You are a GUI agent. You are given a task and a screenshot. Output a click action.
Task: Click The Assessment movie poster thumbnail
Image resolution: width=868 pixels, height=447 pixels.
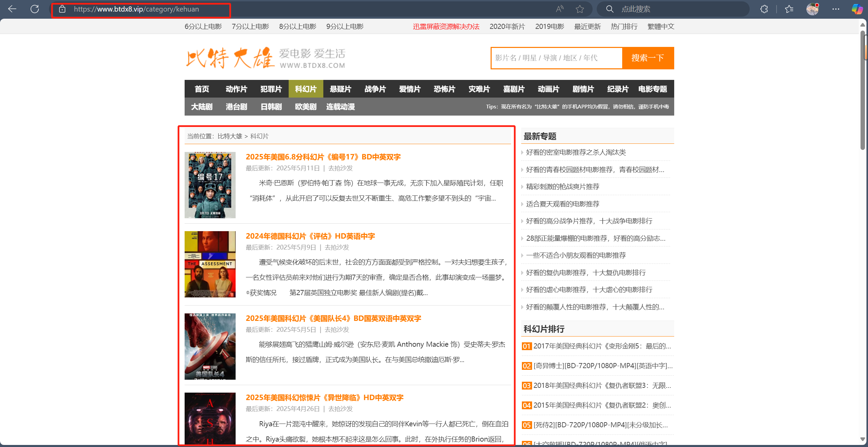210,264
